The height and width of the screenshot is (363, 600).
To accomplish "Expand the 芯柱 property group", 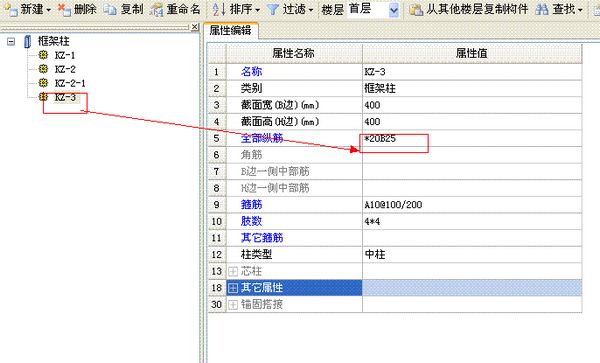I will point(233,272).
